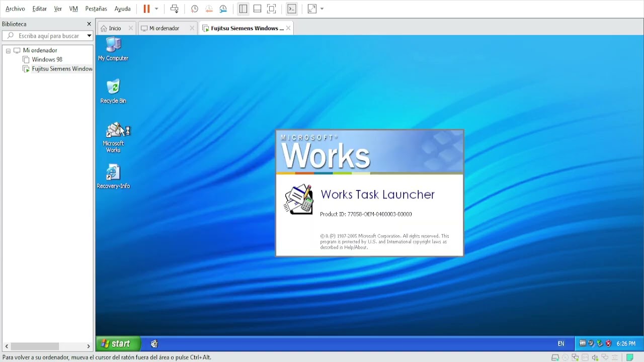Click the VMware Tools tray icon
The width and height of the screenshot is (644, 362).
(583, 344)
